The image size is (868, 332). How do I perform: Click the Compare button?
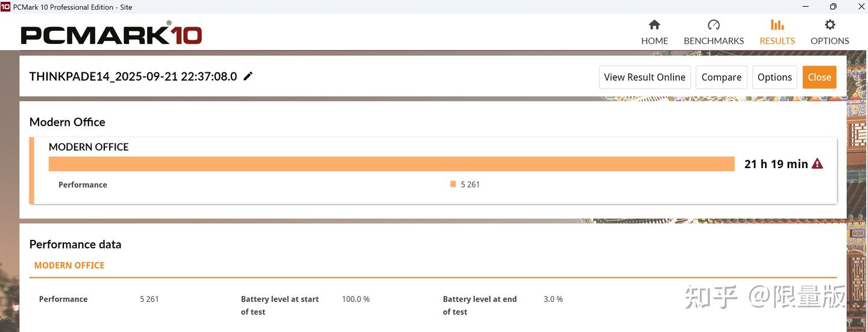722,77
